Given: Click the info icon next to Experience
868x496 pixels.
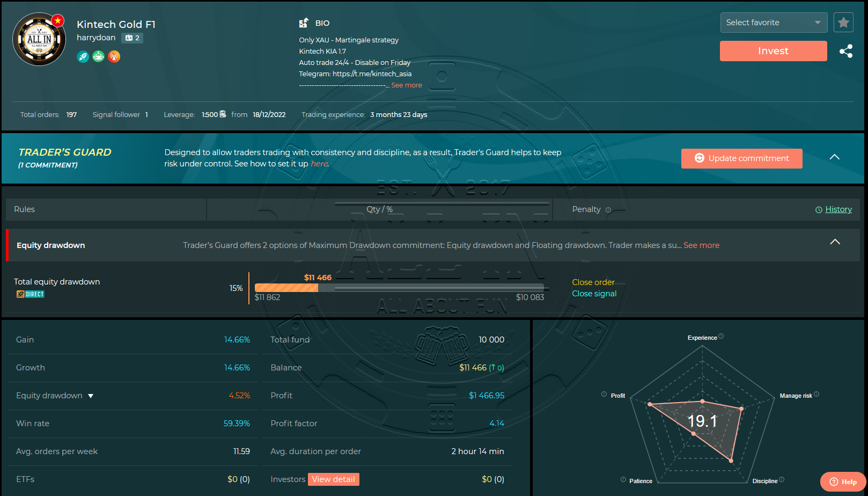Looking at the screenshot, I should tap(721, 337).
